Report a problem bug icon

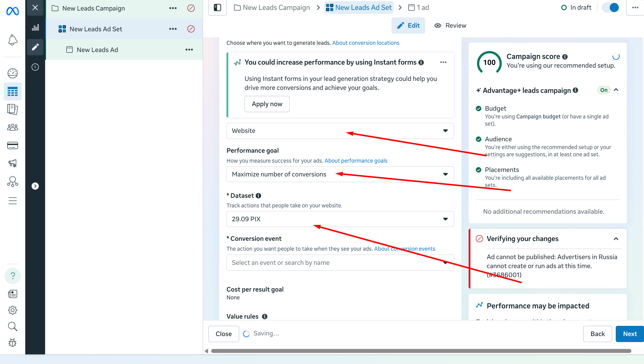click(x=13, y=342)
